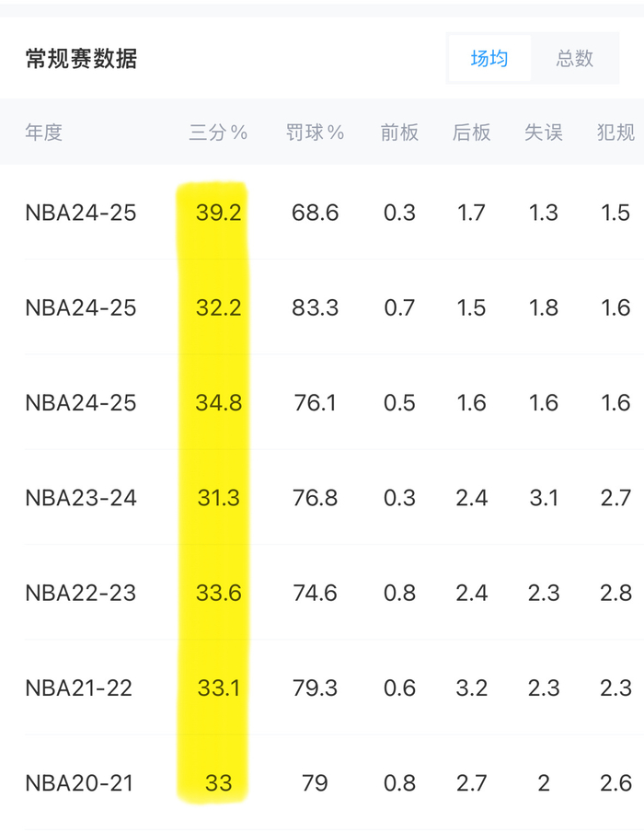The image size is (644, 832).
Task: Click the 79.3 free-throw percentage cell
Action: point(315,688)
